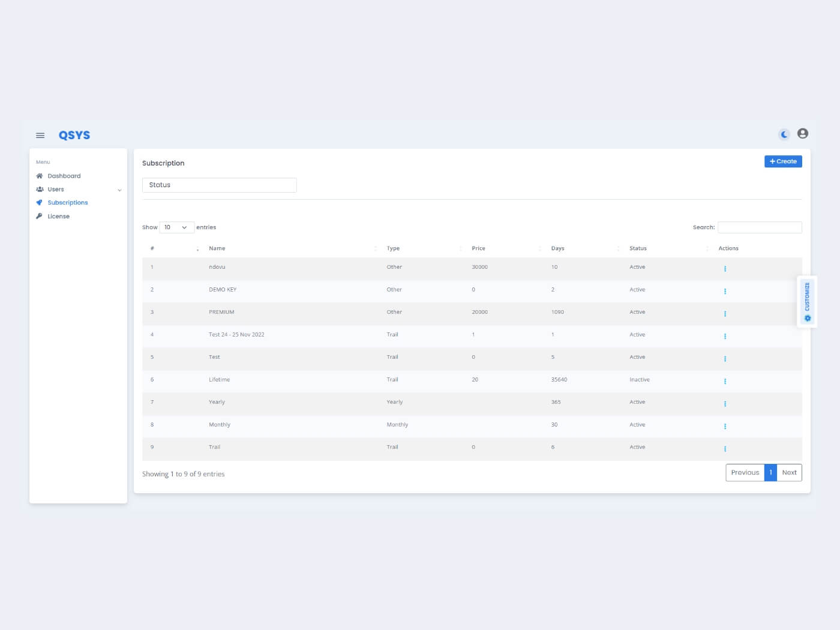Open the Status filter dropdown
This screenshot has height=630, width=840.
click(220, 185)
